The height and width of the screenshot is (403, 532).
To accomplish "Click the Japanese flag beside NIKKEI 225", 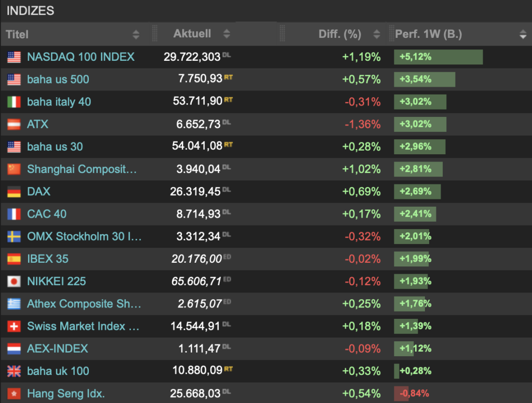I will (14, 281).
